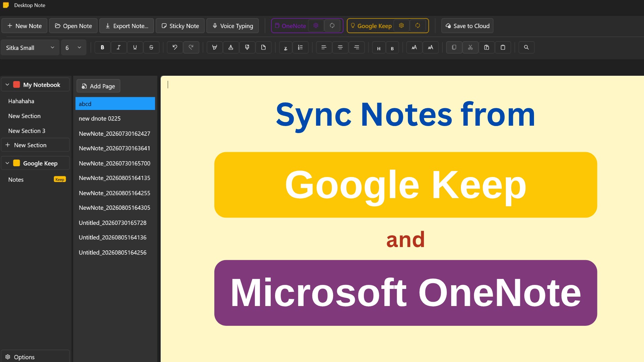
Task: Click the H heading toolbar button
Action: click(x=379, y=48)
